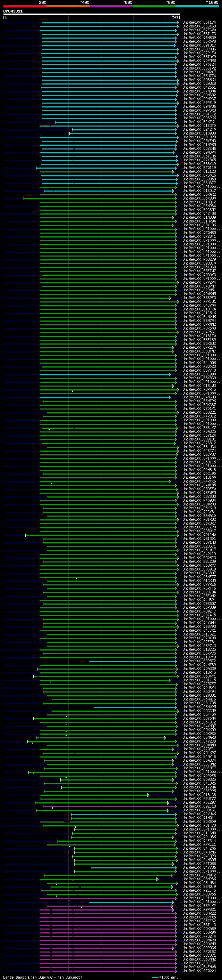Pick the UniRef100_Q4Y7G6 entry
This screenshot has height=980, width=222.
coord(199,867)
